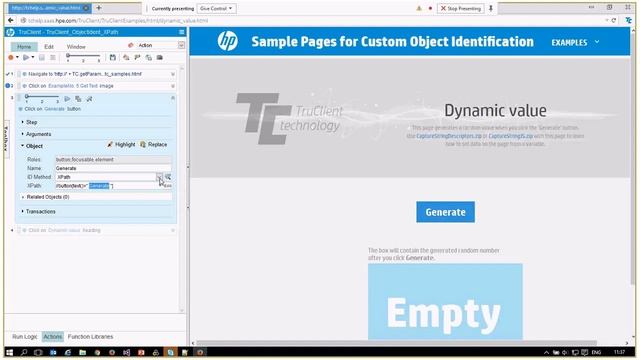Click the icon right of ID Method dropdown

(x=168, y=177)
